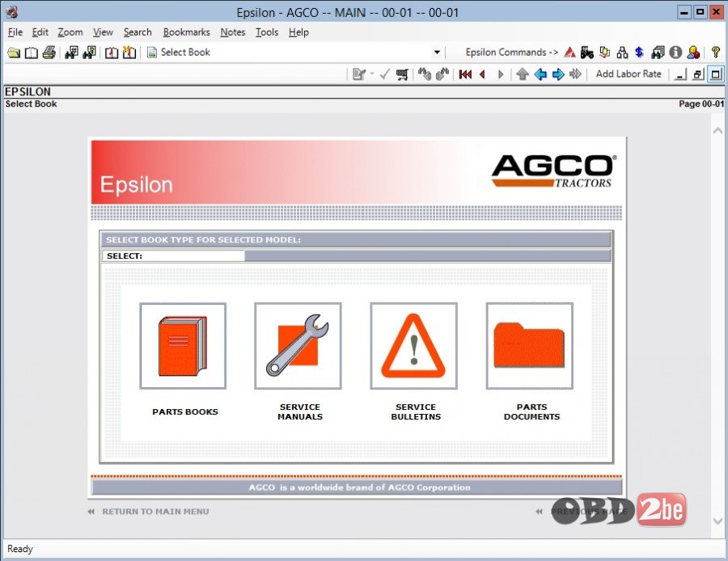This screenshot has width=728, height=561.
Task: Click the notepad edit icon
Action: 358,74
